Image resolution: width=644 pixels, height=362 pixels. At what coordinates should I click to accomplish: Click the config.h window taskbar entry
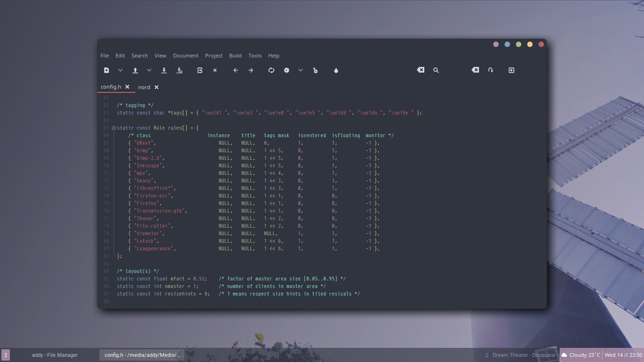point(142,355)
